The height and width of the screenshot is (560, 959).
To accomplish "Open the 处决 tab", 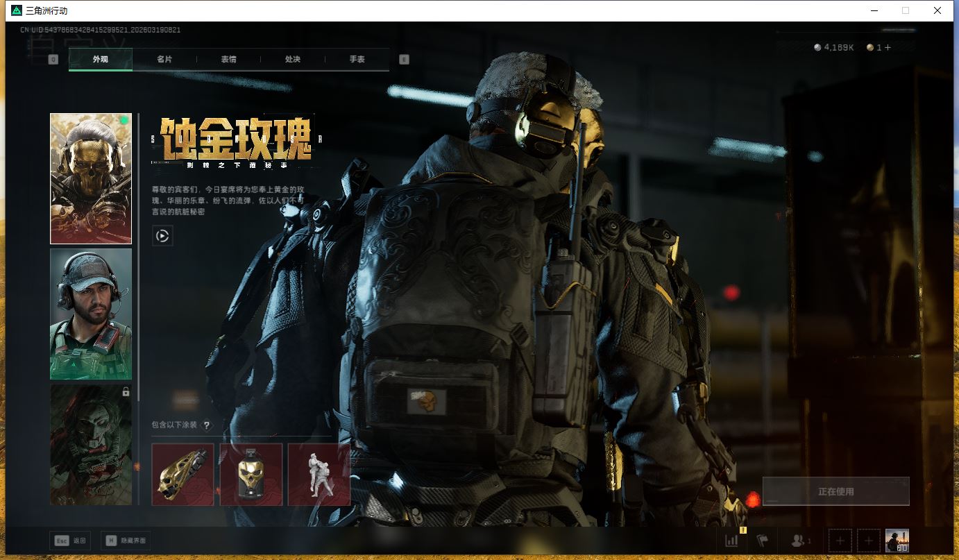I will (x=293, y=60).
